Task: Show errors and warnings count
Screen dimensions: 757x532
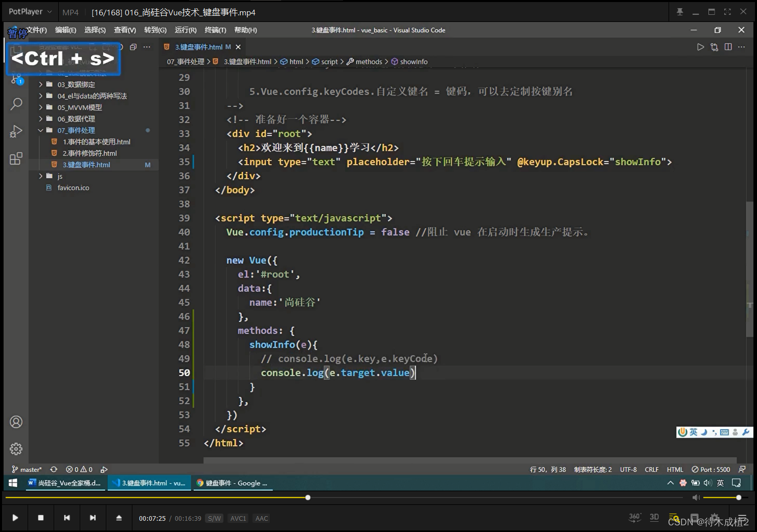Action: click(x=79, y=469)
